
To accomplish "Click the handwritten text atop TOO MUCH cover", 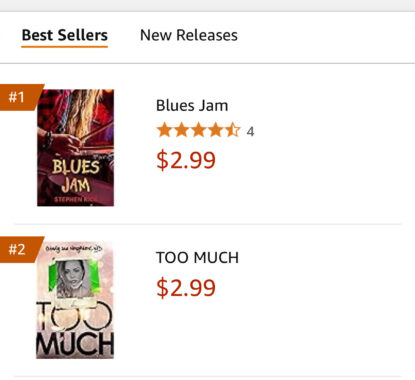I will point(74,249).
